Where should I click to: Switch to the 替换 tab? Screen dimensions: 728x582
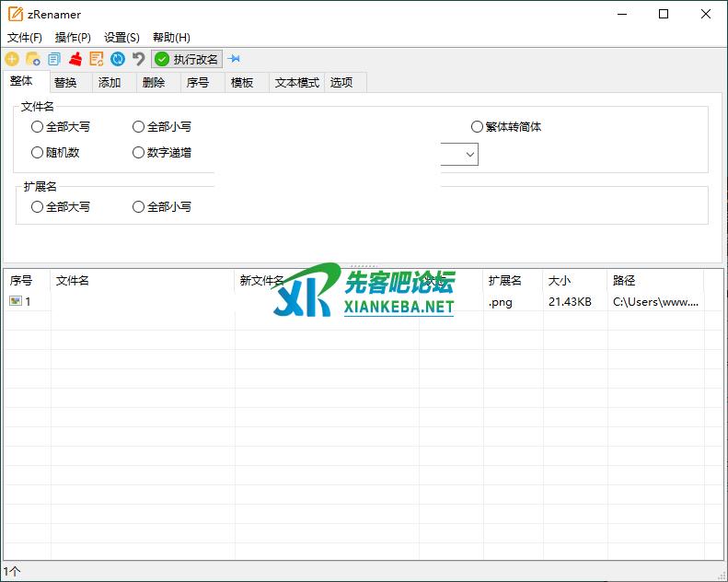[x=65, y=83]
